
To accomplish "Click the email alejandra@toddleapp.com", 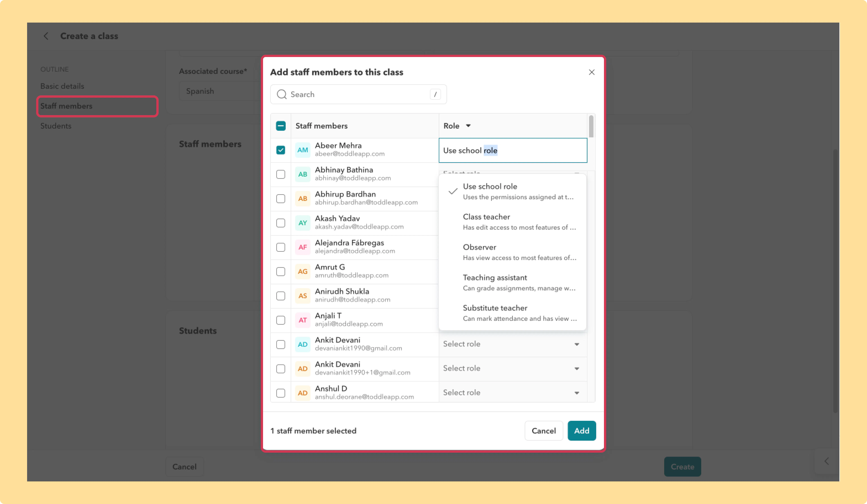I will point(355,251).
